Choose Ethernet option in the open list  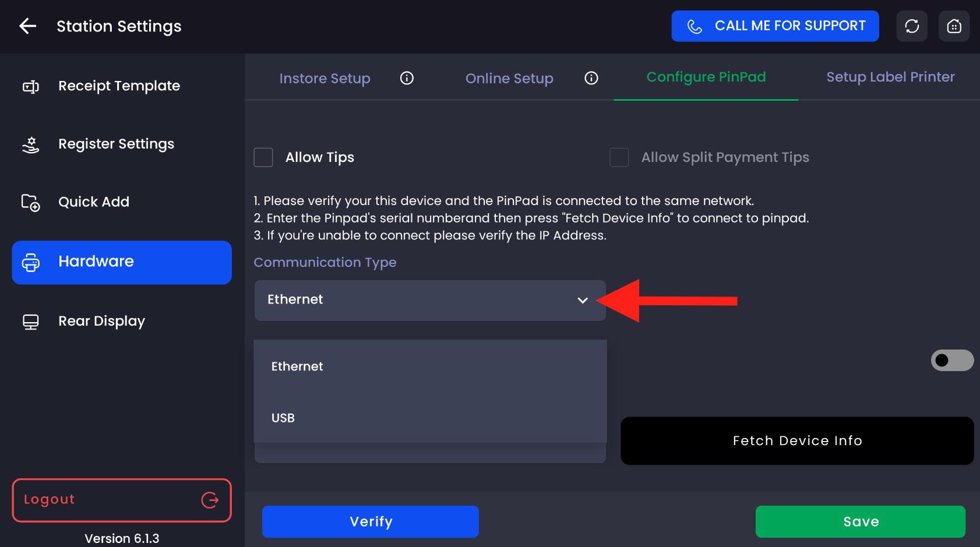pos(297,366)
